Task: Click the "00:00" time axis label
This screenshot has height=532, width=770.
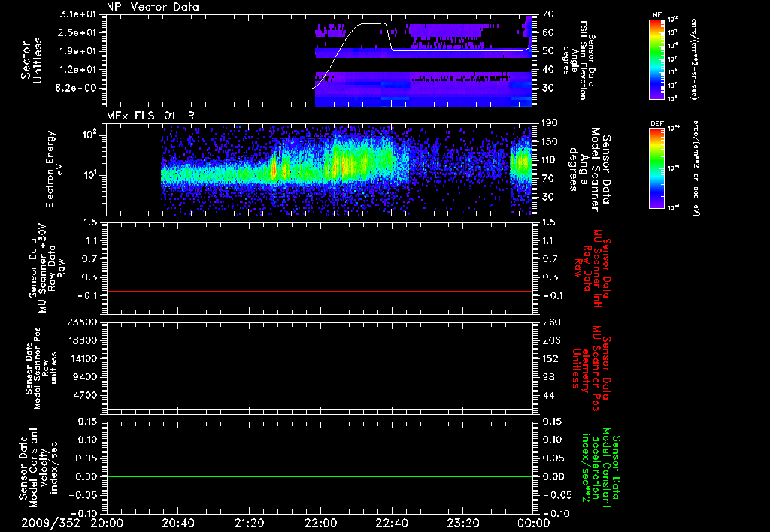Action: [534, 523]
